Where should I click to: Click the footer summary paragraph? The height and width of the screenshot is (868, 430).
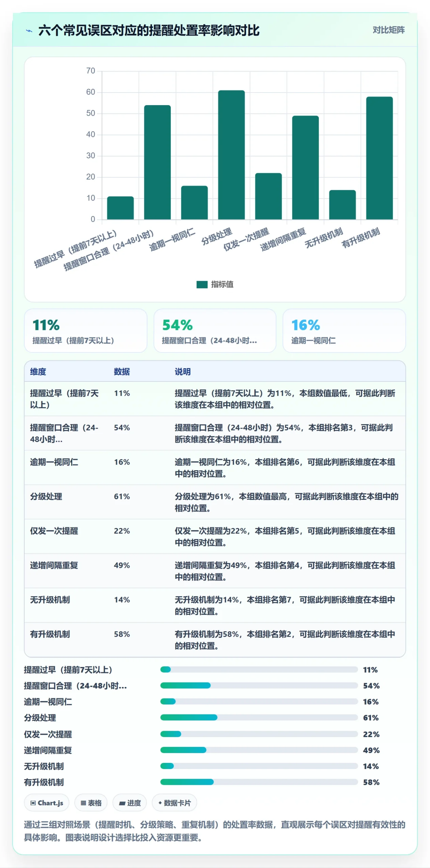(214, 831)
